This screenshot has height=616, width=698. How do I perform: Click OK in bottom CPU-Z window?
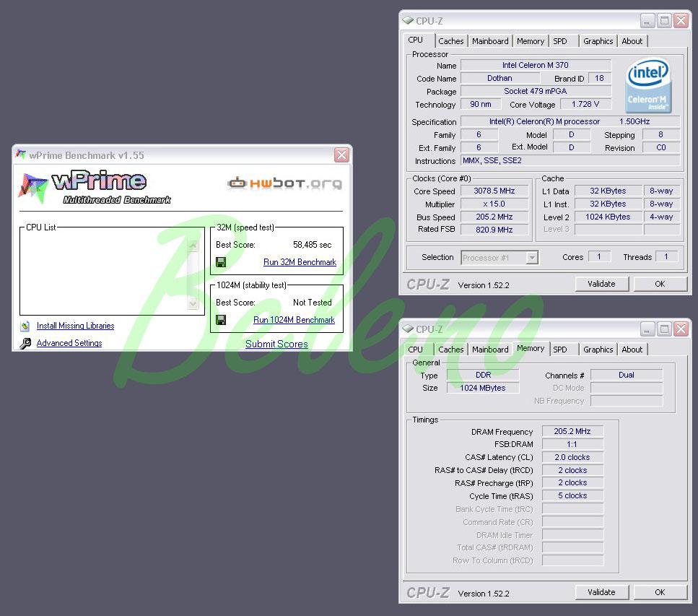[x=660, y=592]
